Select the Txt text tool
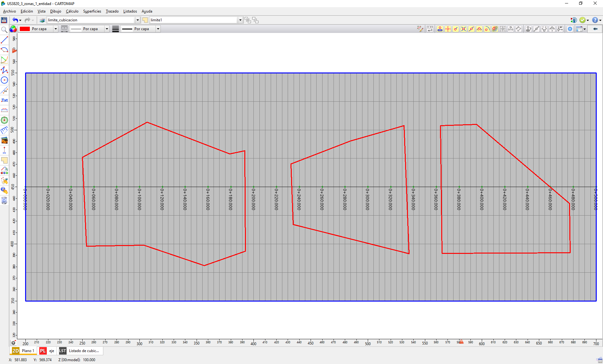The width and height of the screenshot is (603, 364). 4,100
